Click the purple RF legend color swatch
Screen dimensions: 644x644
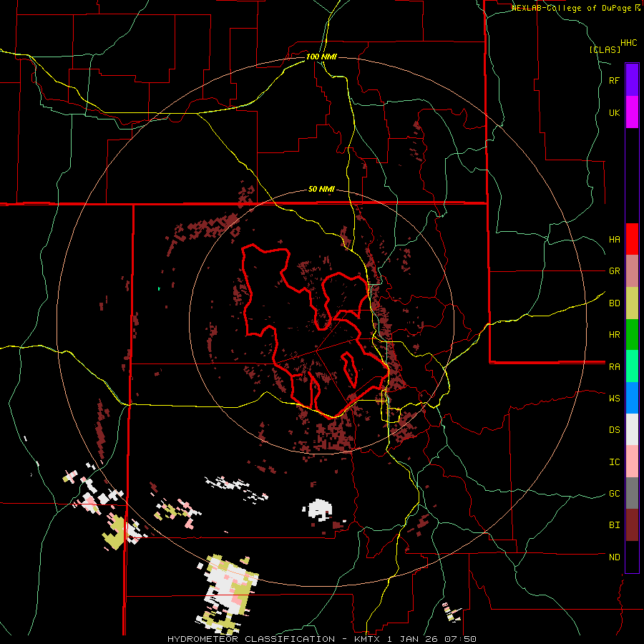[x=632, y=80]
